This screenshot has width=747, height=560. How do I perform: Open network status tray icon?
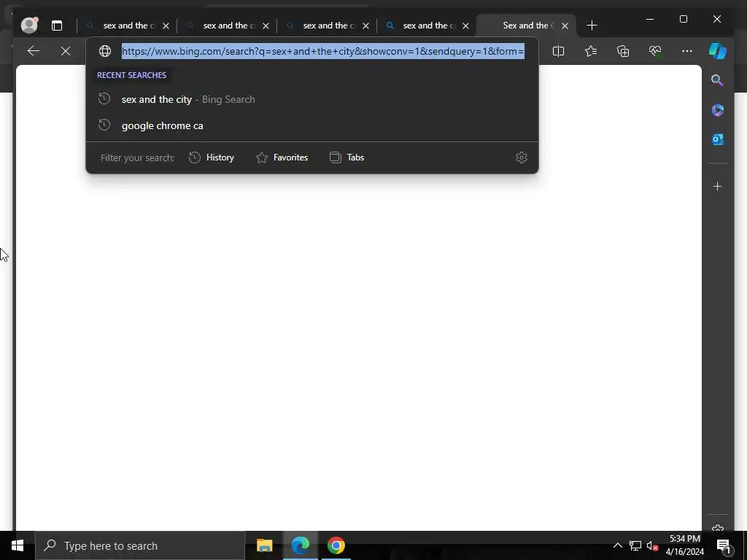635,545
